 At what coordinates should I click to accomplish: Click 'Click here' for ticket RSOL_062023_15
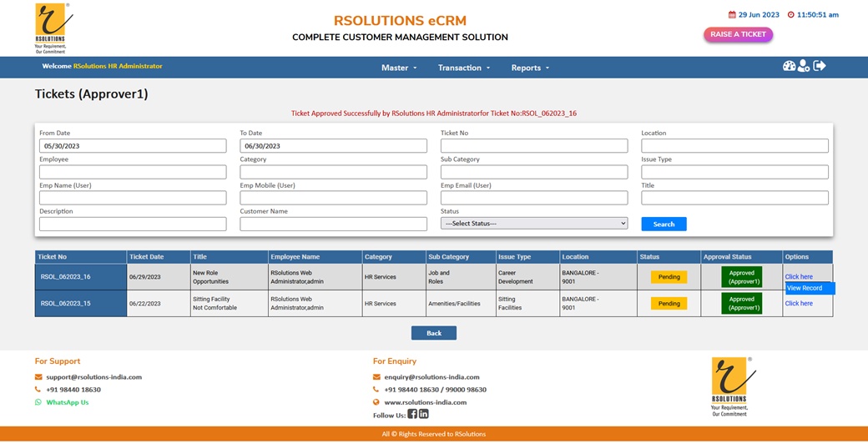tap(799, 304)
